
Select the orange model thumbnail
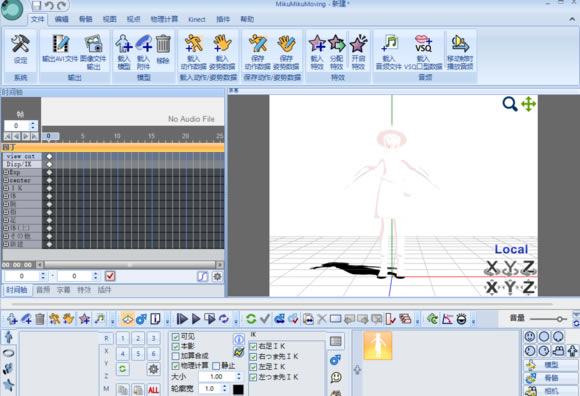point(378,345)
